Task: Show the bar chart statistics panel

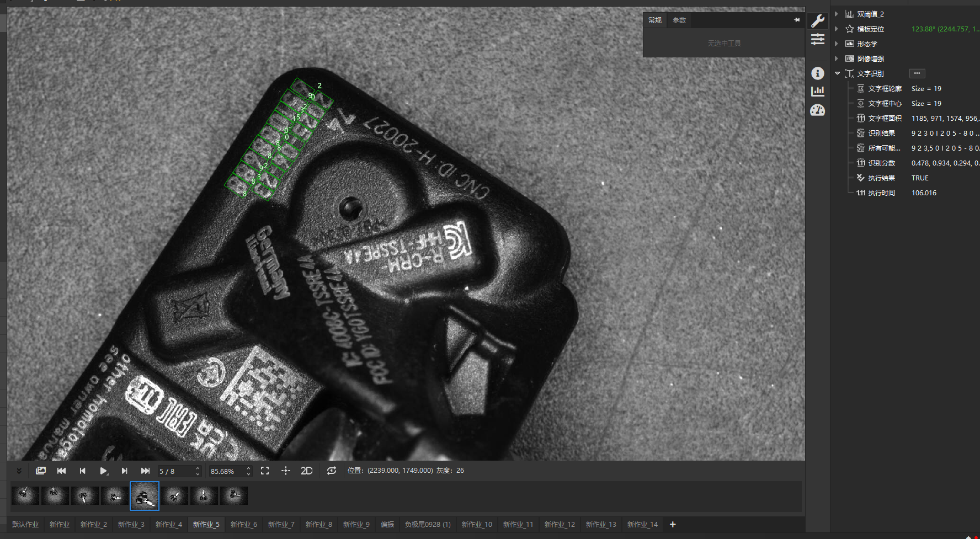Action: click(x=817, y=92)
